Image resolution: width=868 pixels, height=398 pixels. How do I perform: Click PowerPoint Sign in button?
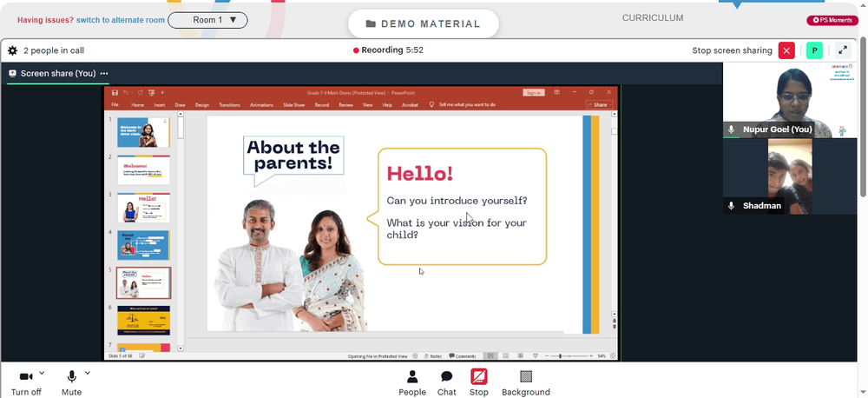click(x=534, y=93)
